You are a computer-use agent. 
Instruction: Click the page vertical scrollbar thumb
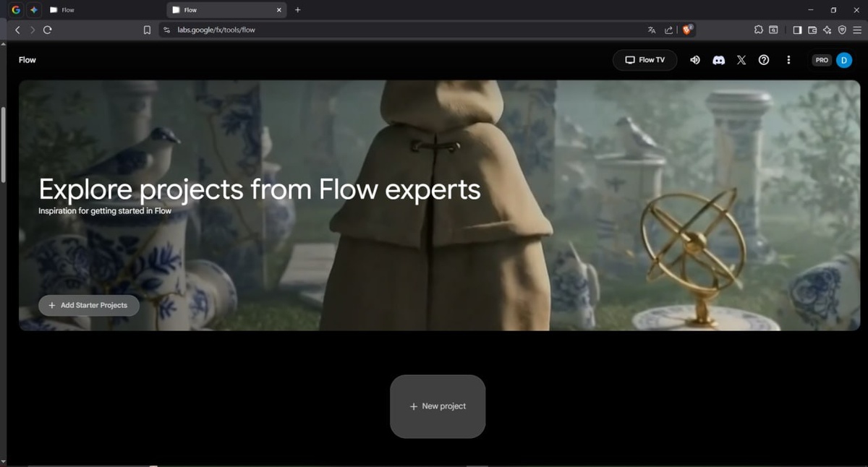point(3,145)
